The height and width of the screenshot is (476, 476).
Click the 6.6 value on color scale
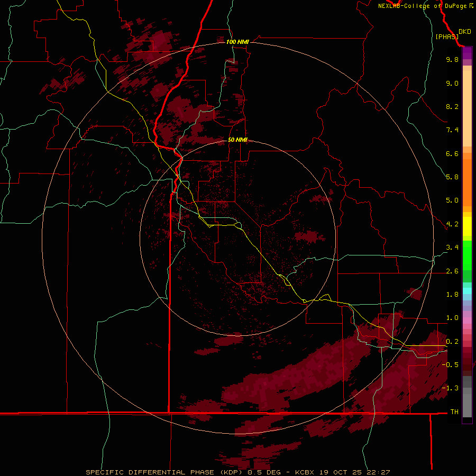click(452, 153)
